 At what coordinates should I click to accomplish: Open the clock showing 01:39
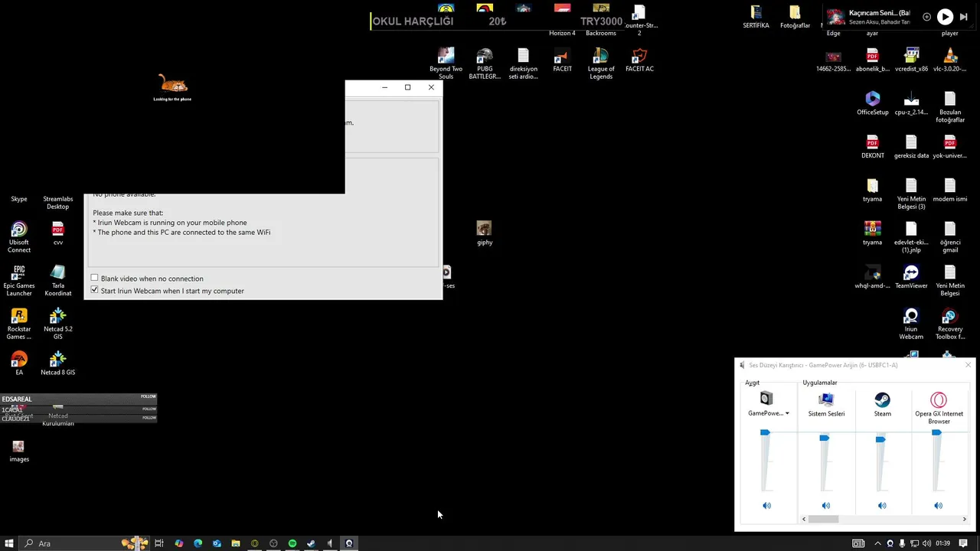(942, 543)
